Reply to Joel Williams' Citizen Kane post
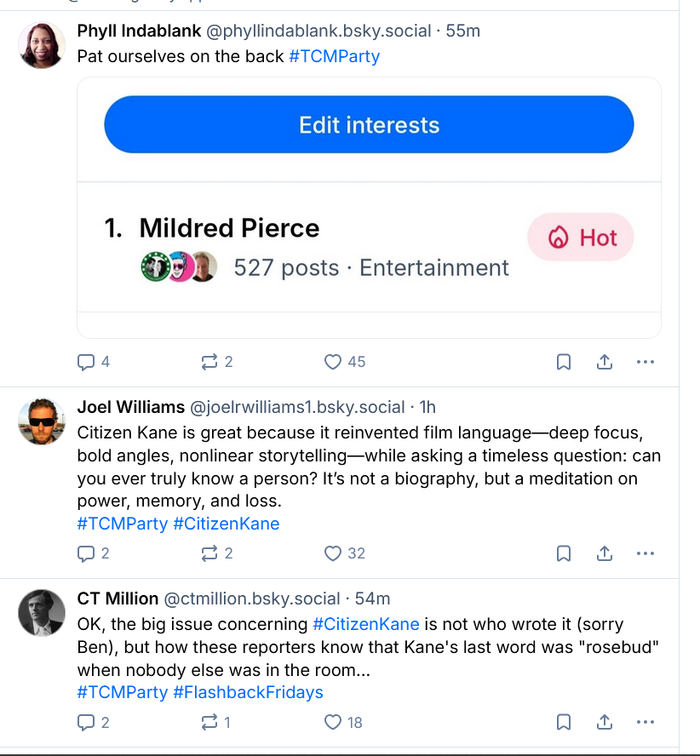The image size is (700, 756). [x=86, y=553]
